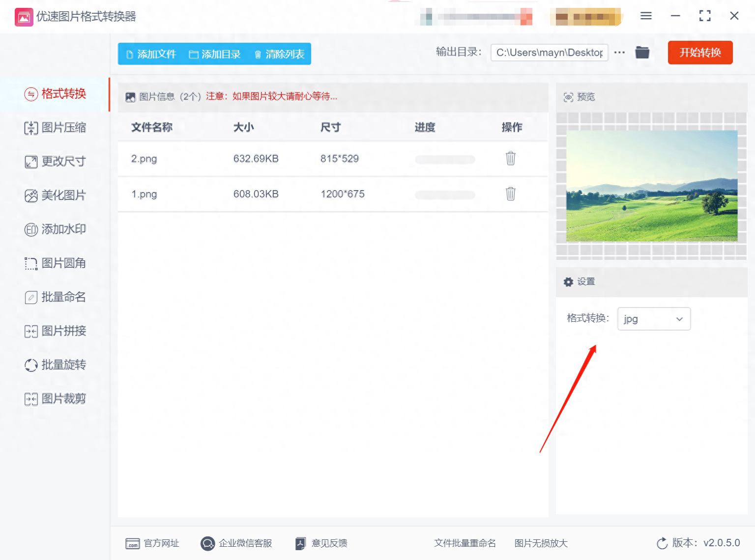The image size is (755, 560).
Task: Click 添加文件 to add files
Action: click(151, 54)
